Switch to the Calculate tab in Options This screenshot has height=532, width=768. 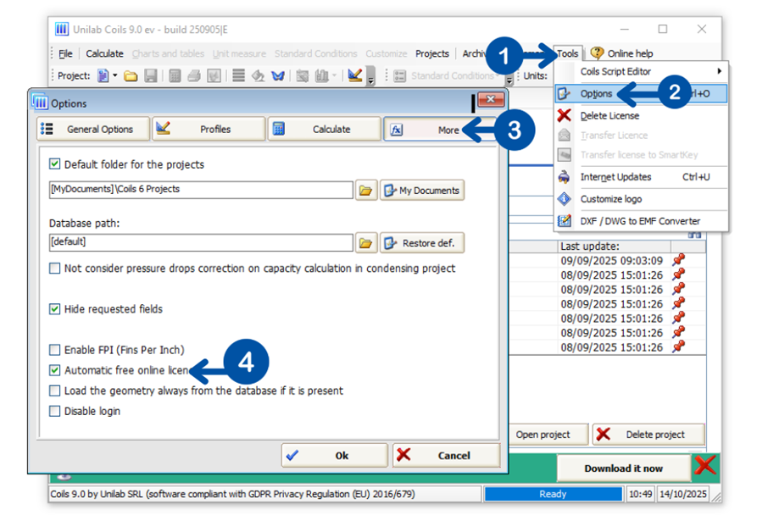325,130
